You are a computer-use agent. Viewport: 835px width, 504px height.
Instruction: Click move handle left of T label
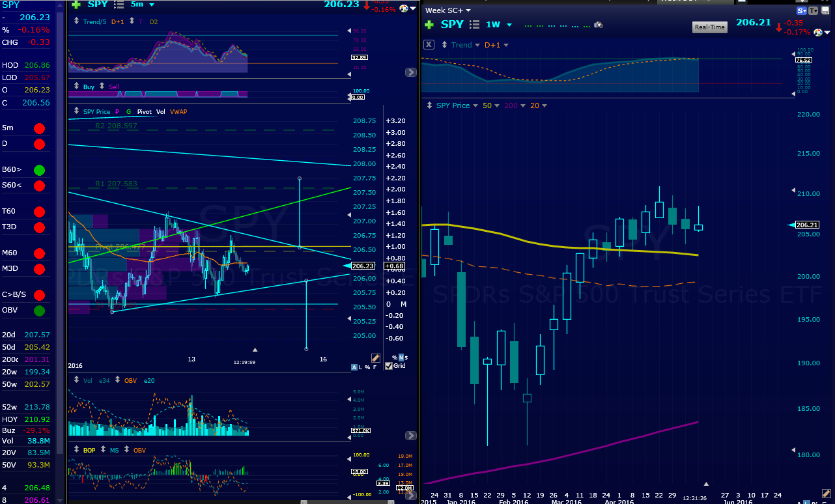click(x=131, y=21)
